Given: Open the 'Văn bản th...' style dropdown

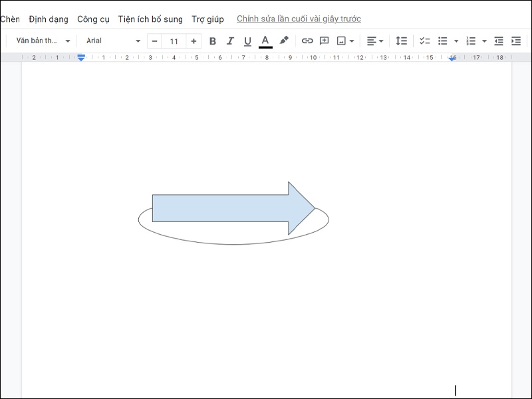Looking at the screenshot, I should [43, 41].
